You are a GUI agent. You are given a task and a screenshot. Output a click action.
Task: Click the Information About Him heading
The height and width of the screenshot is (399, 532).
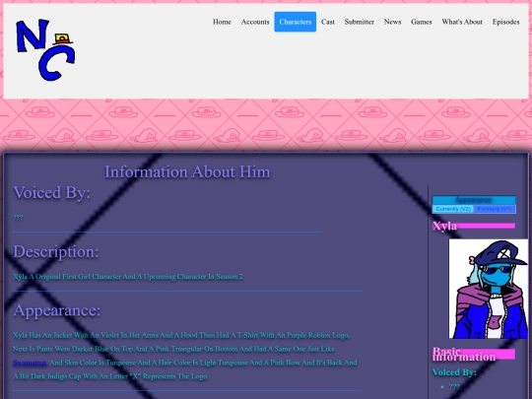tap(187, 171)
